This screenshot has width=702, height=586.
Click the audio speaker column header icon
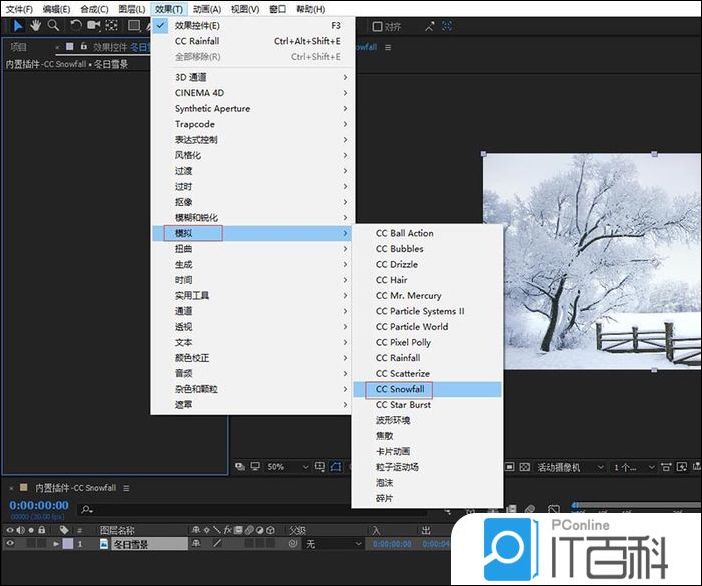tap(20, 530)
